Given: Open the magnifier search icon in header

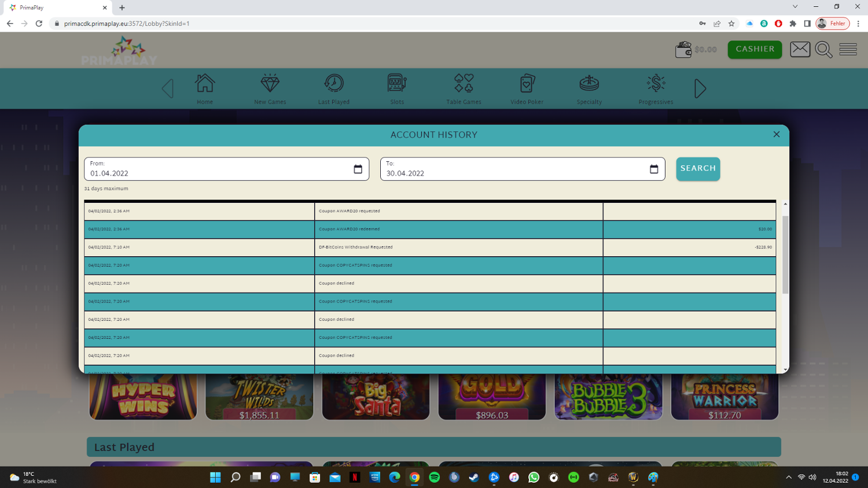Looking at the screenshot, I should point(823,50).
